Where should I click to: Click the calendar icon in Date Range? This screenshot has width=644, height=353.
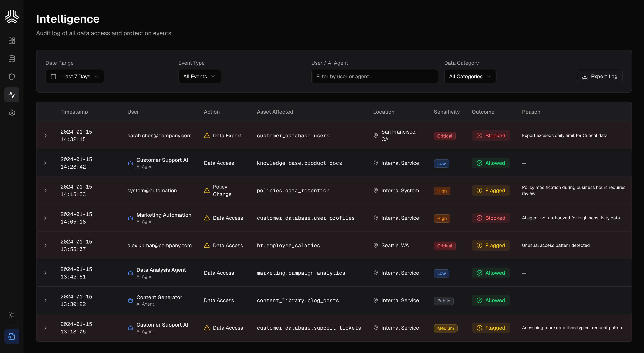(x=53, y=76)
